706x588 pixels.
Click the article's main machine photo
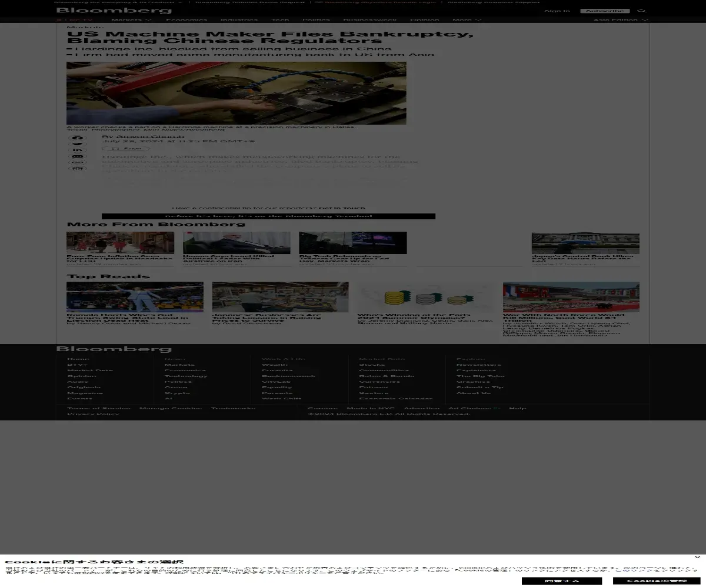coord(237,93)
